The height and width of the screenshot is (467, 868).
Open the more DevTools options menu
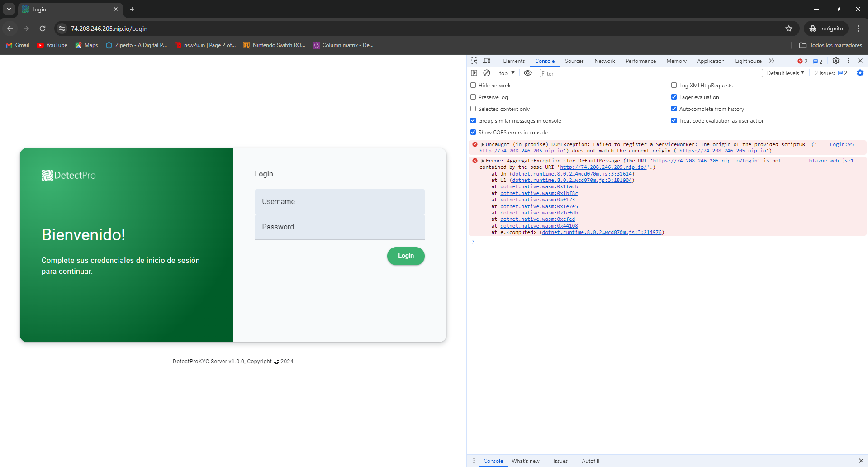pyautogui.click(x=848, y=61)
